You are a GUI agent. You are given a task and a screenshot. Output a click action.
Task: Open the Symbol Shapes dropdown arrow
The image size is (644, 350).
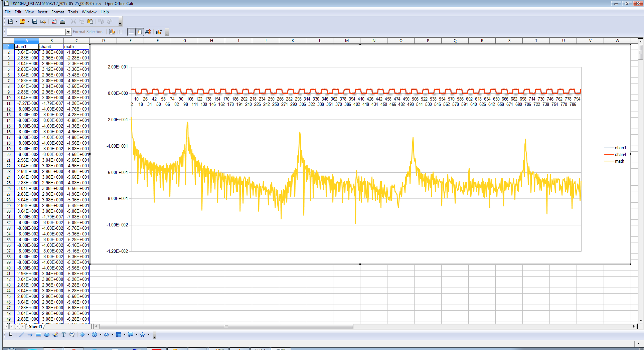[101, 335]
